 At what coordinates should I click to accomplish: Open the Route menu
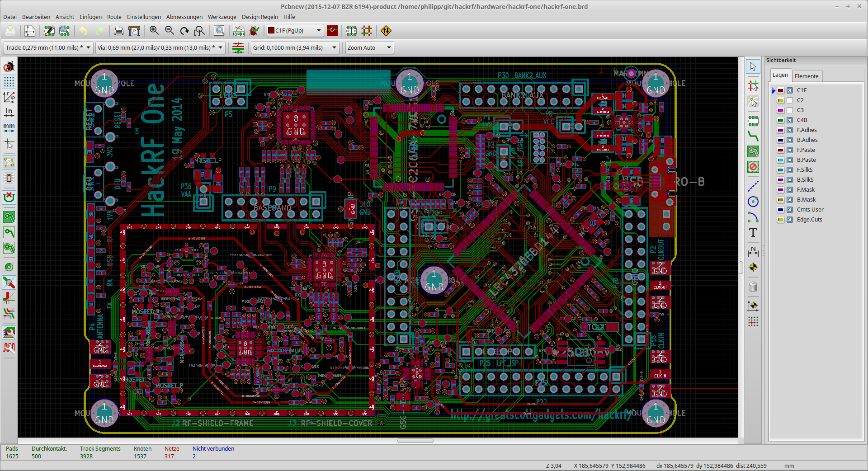114,17
